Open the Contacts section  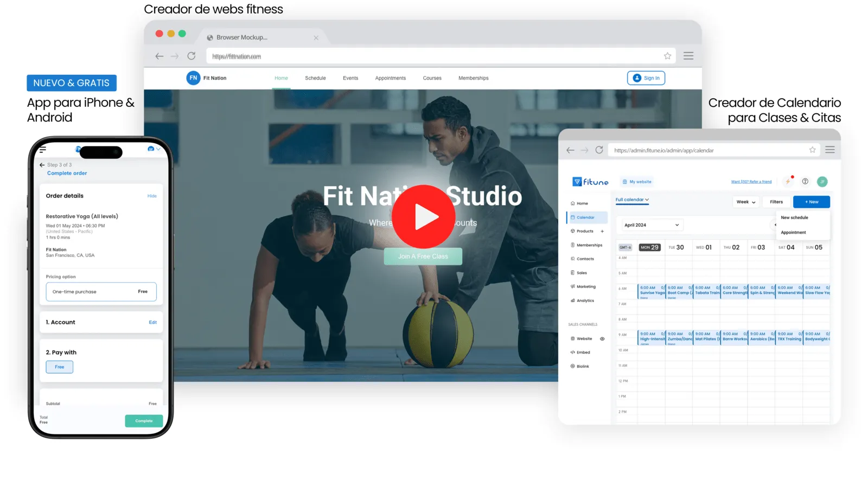[x=586, y=259]
